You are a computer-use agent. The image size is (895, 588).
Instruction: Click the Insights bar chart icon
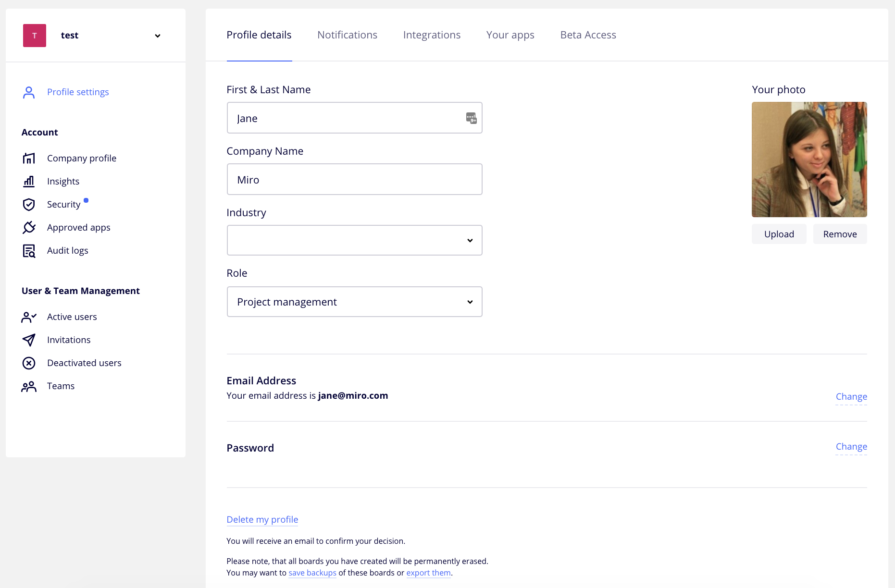[x=29, y=181]
